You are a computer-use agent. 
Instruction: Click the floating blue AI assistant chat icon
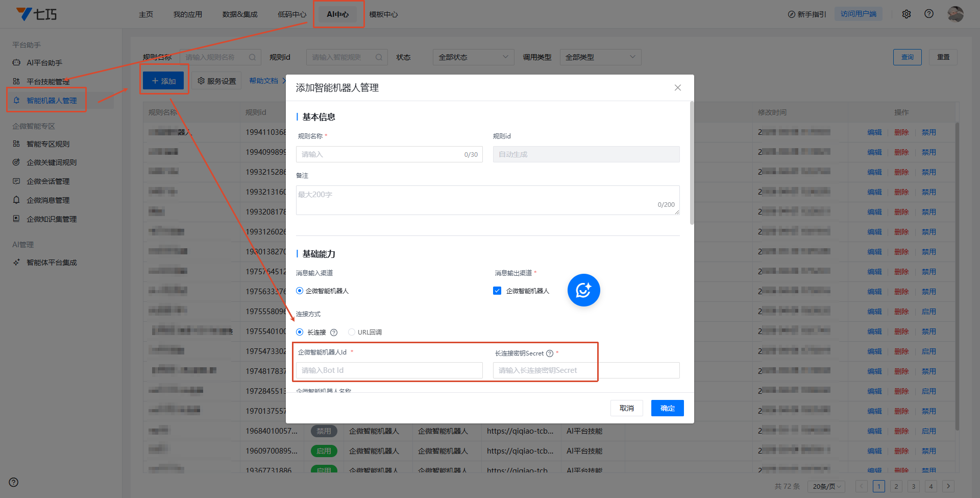583,290
